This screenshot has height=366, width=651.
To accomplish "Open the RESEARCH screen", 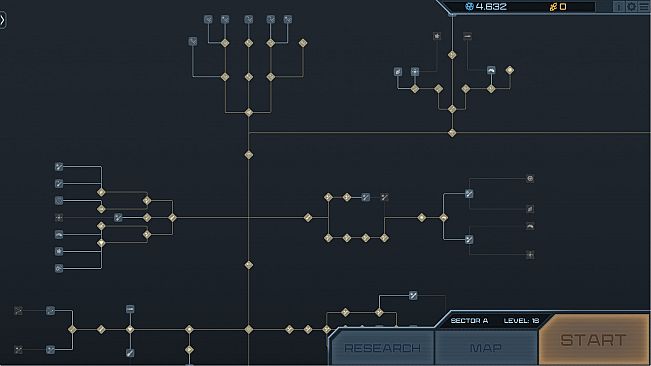I will (382, 347).
